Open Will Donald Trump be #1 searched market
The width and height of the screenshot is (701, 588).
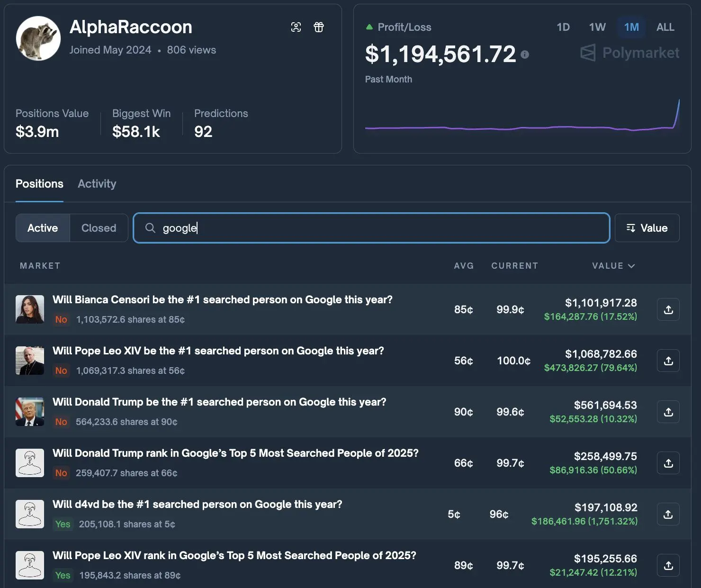pos(219,402)
